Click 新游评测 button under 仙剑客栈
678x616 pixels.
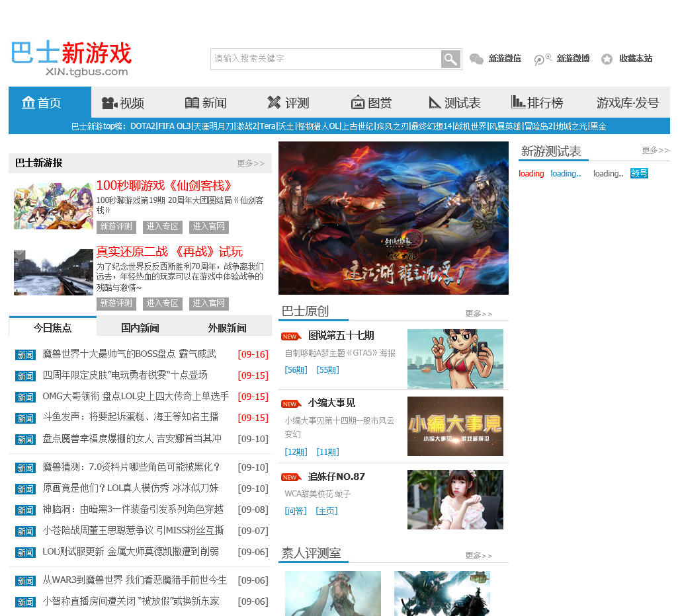[x=116, y=227]
